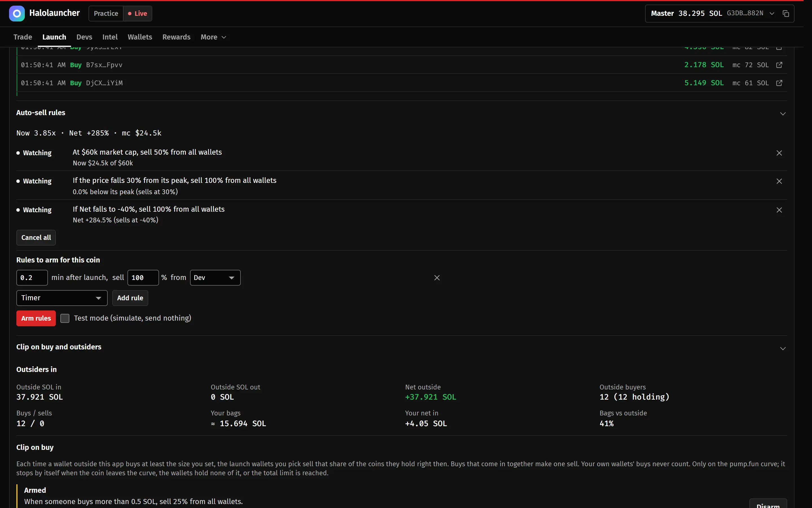Remove the $60k market cap sell rule
This screenshot has width=812, height=508.
(x=779, y=153)
